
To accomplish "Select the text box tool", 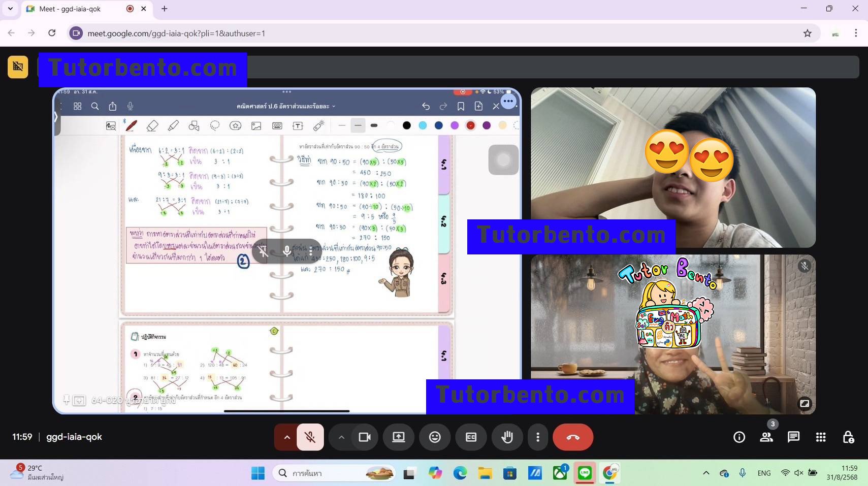I will coord(298,125).
